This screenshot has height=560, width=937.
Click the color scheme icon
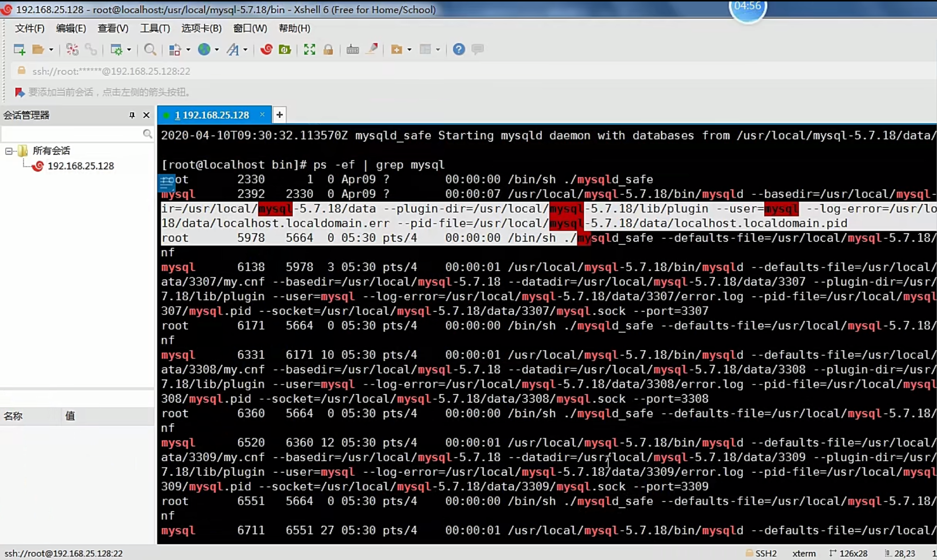pyautogui.click(x=175, y=49)
